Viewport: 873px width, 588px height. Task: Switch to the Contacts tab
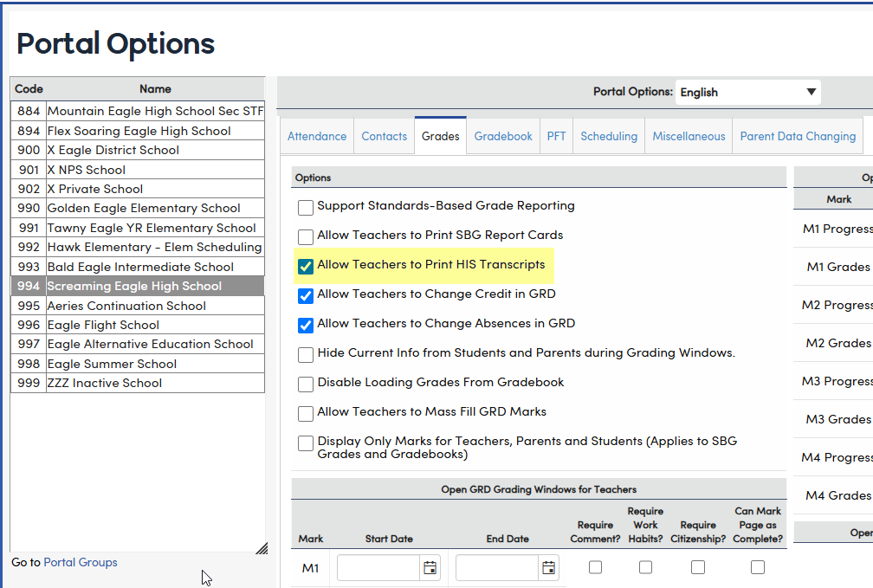pos(385,137)
